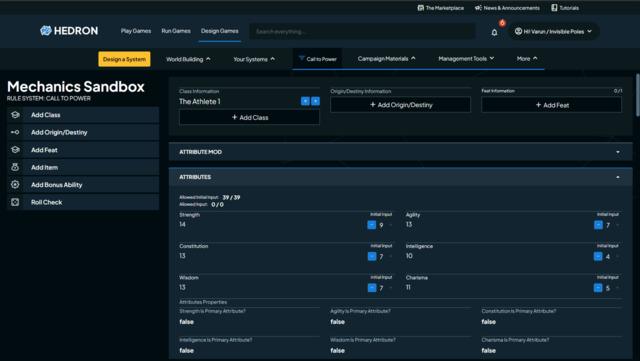Open the Hi Varun account dropdown
Image resolution: width=640 pixels, height=361 pixels.
[553, 31]
